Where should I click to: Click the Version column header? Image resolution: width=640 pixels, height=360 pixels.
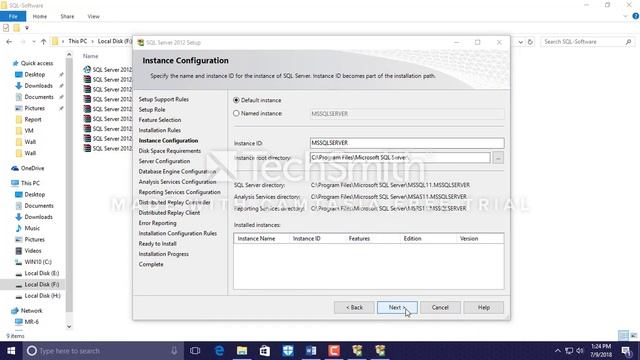pos(469,238)
